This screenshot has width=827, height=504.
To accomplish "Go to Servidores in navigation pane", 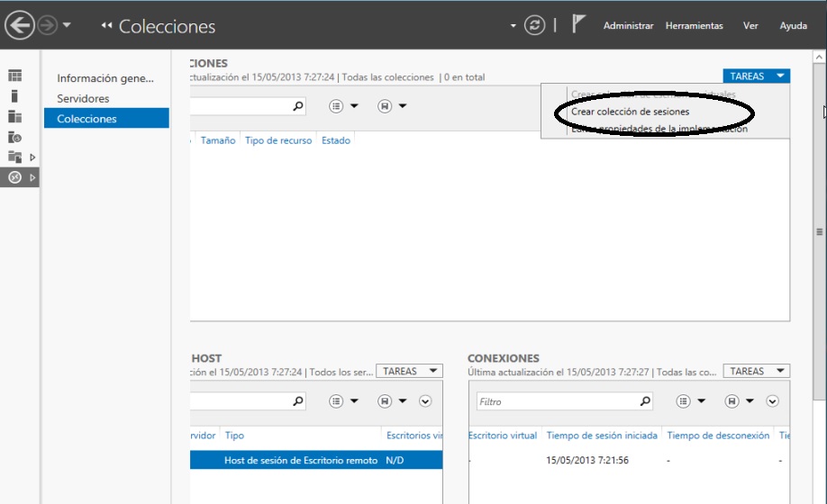I will point(83,98).
